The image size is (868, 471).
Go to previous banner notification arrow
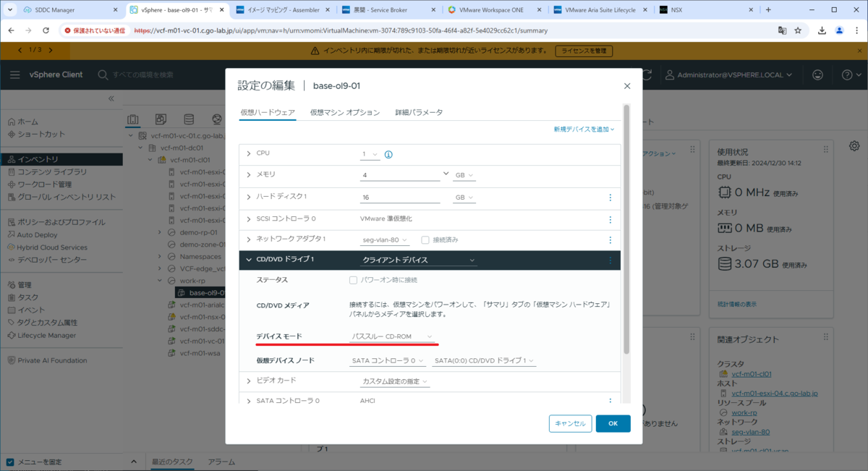(x=20, y=49)
